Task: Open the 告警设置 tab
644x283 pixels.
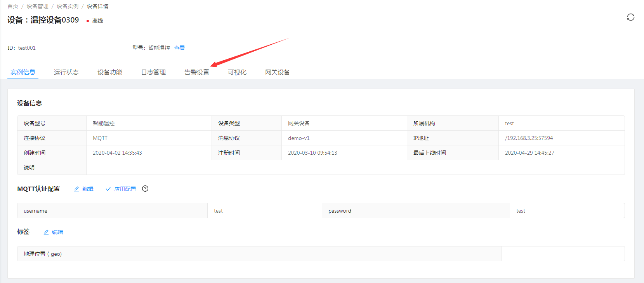Action: click(x=197, y=72)
